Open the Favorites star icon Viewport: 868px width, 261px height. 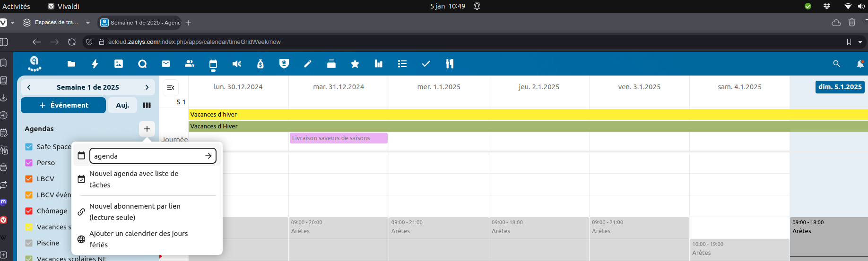(x=355, y=64)
